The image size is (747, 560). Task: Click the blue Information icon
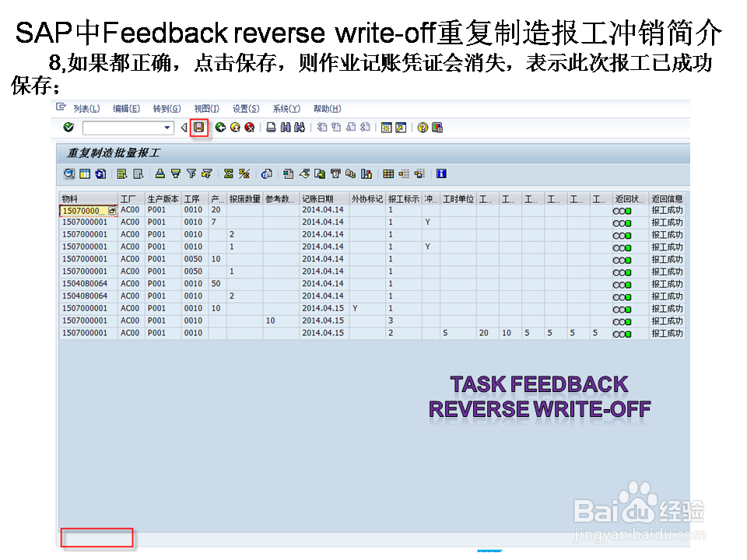(442, 173)
